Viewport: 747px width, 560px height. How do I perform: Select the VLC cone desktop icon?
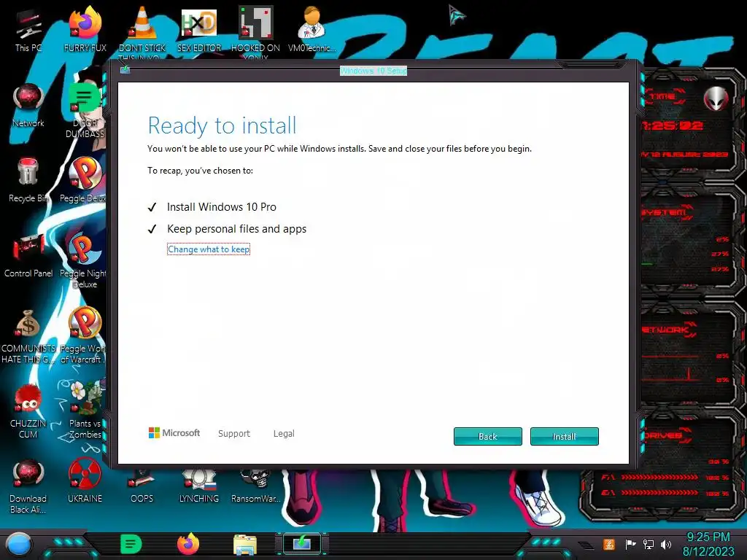(142, 29)
